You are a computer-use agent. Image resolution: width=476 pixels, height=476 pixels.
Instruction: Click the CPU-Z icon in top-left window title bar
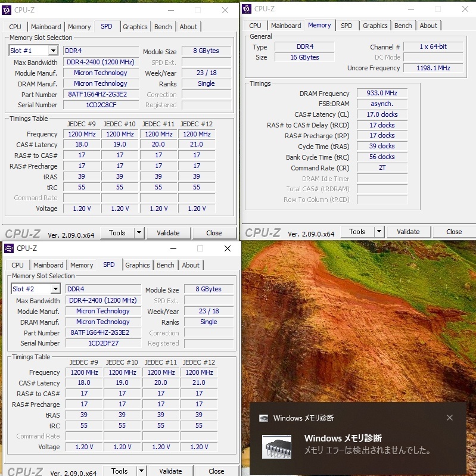pos(7,10)
